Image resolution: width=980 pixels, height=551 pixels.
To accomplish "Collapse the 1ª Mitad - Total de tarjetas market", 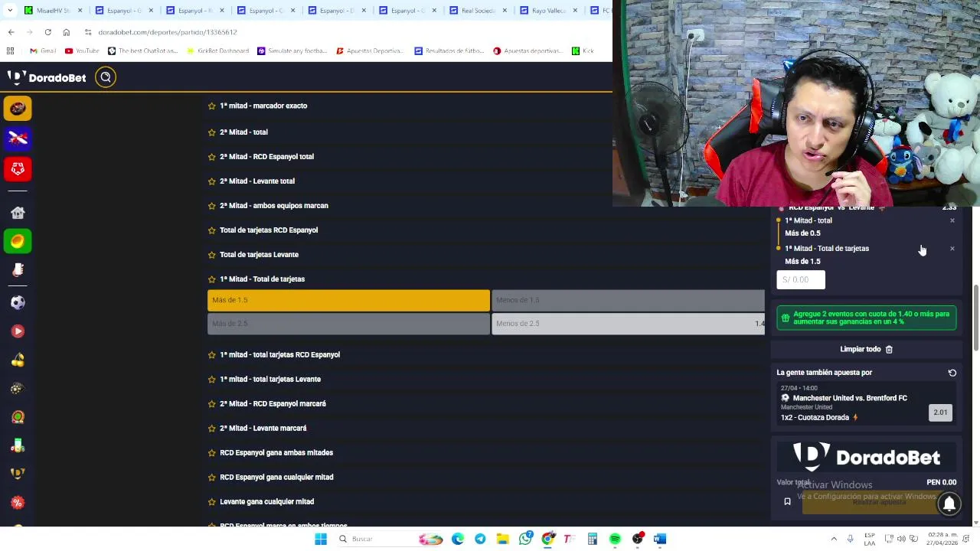I will coord(486,279).
